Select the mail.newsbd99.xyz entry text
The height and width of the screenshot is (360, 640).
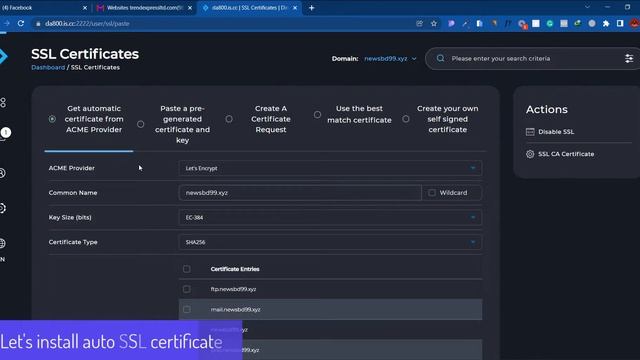(236, 309)
